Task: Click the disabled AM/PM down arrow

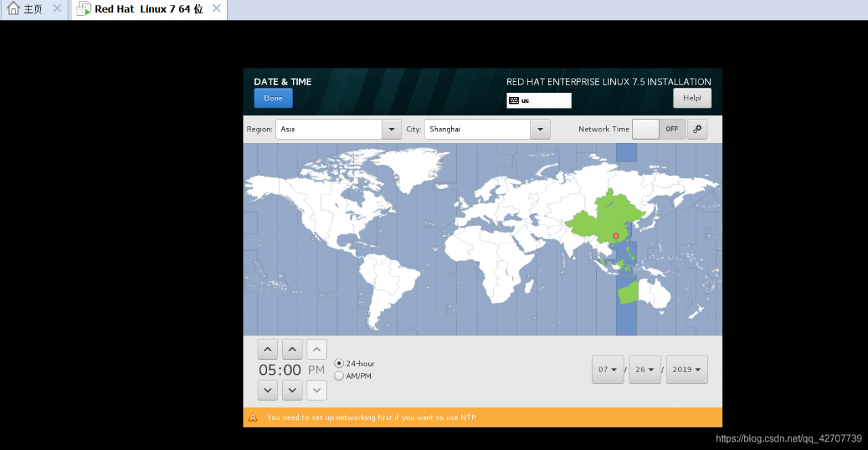Action: coord(317,390)
